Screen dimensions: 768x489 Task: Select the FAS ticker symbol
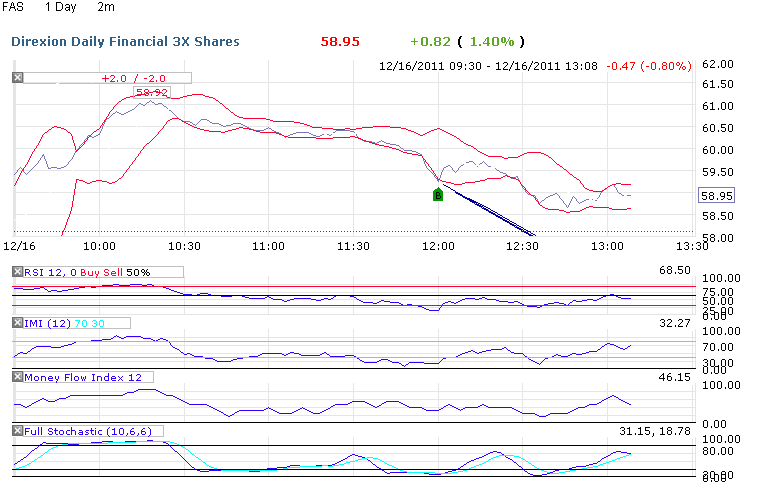pyautogui.click(x=13, y=7)
